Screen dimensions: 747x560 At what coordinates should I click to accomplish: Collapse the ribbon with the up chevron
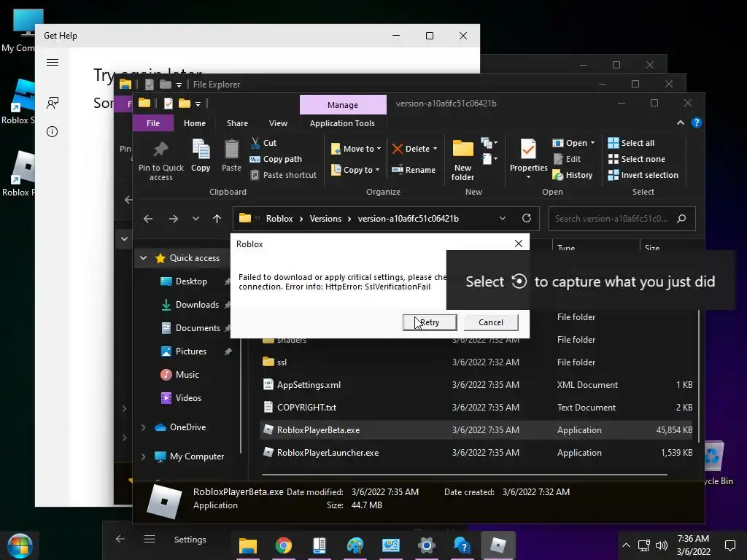(x=681, y=122)
